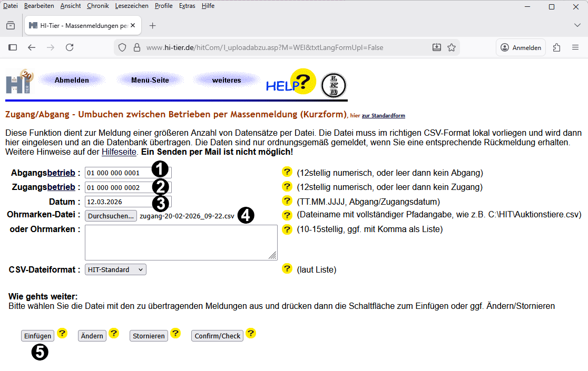Open the Firefox hamburger menu
Screen dimensions: 588x371
(575, 47)
